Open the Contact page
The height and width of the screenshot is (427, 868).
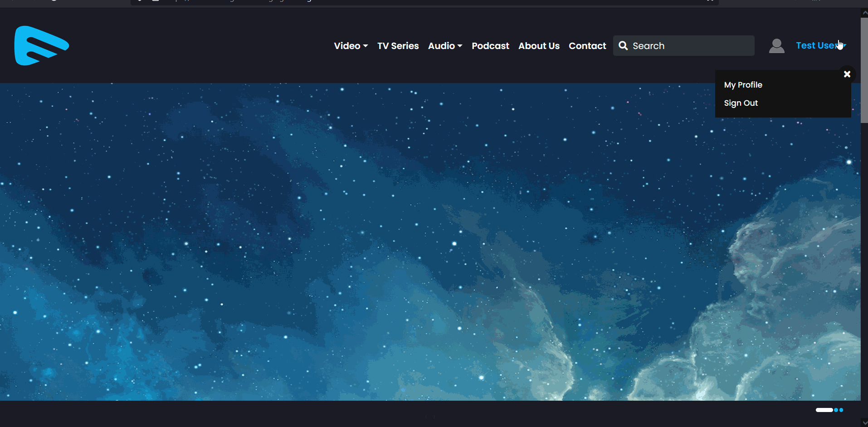pos(587,46)
